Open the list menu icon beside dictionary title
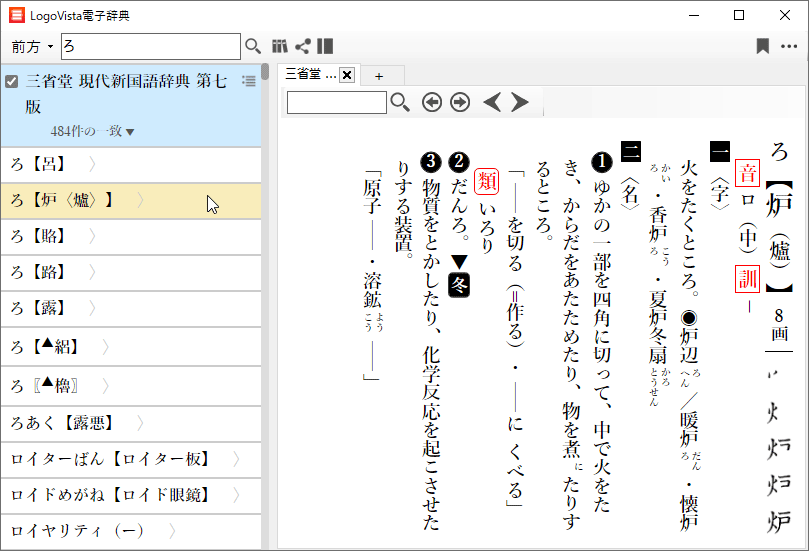The width and height of the screenshot is (809, 551). pyautogui.click(x=248, y=81)
